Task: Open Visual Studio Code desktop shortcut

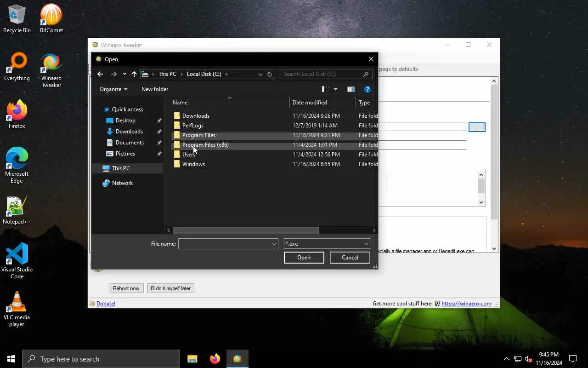Action: (x=17, y=261)
